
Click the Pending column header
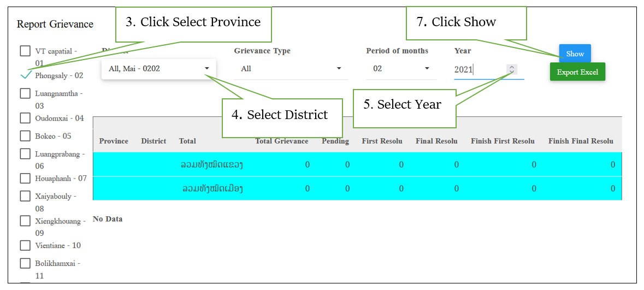point(335,141)
